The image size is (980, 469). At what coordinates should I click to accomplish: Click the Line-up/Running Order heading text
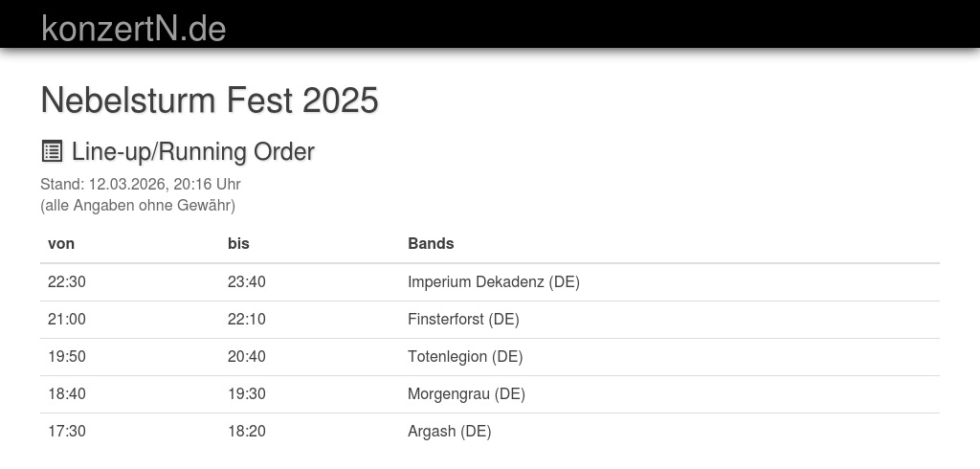pyautogui.click(x=192, y=151)
